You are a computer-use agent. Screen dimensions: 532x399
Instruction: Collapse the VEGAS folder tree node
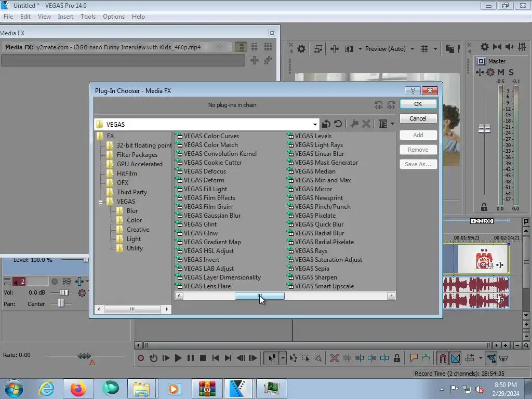pos(100,202)
